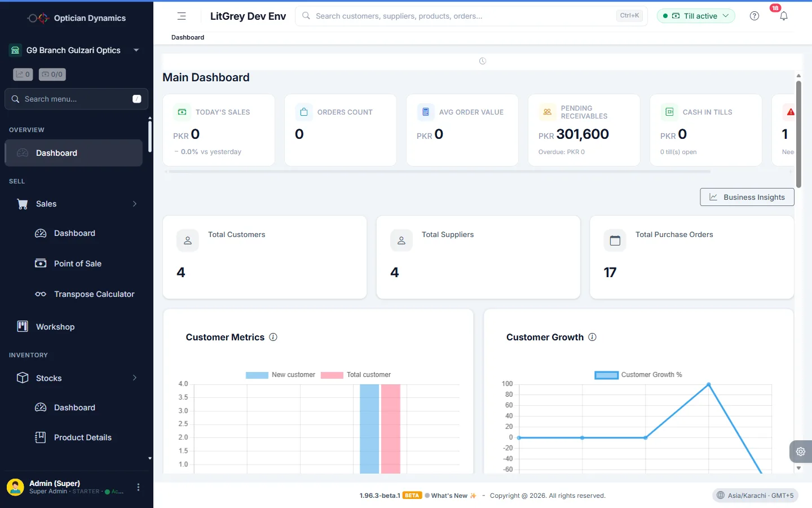Click the branch store icon
The image size is (812, 508).
15,50
